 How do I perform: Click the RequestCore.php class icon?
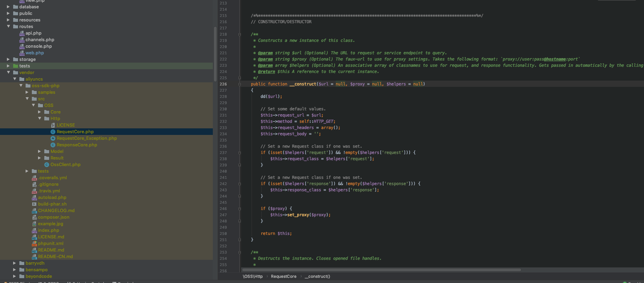click(53, 132)
